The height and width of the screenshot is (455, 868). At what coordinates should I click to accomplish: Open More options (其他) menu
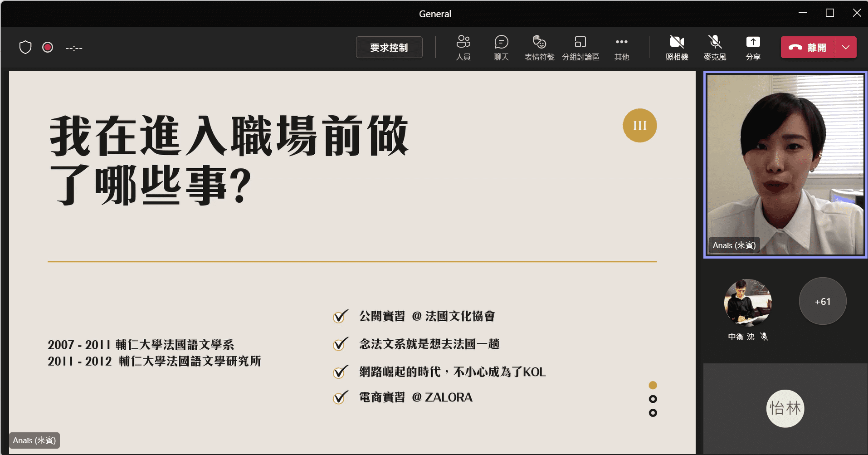tap(621, 48)
